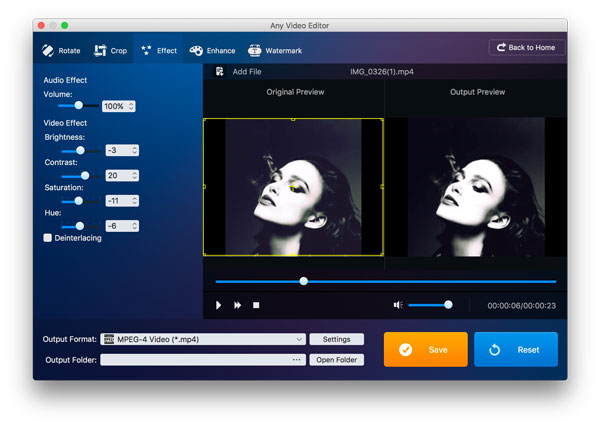
Task: Click the Rotate tool icon
Action: 47,50
